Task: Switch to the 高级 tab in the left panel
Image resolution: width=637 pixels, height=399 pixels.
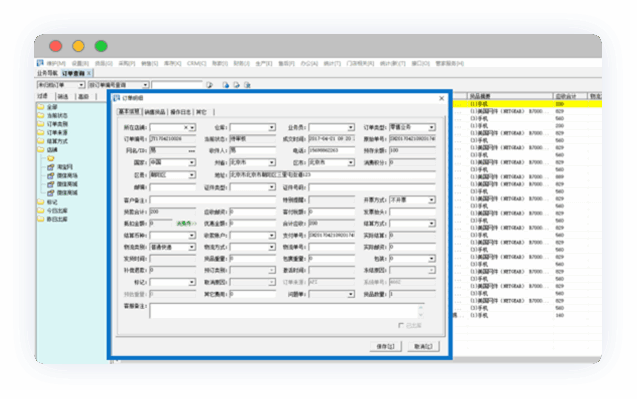Action: click(84, 96)
